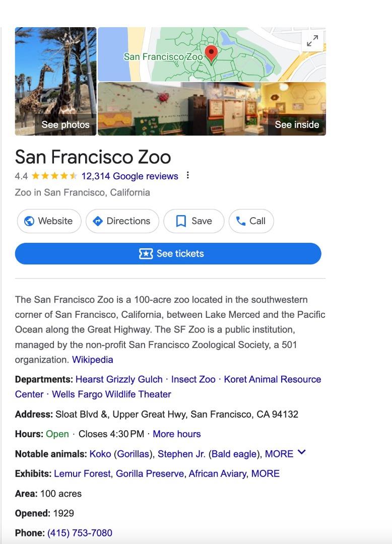Open the giraffe See photos thumbnail
Screen dimensions: 392x544
(55, 81)
